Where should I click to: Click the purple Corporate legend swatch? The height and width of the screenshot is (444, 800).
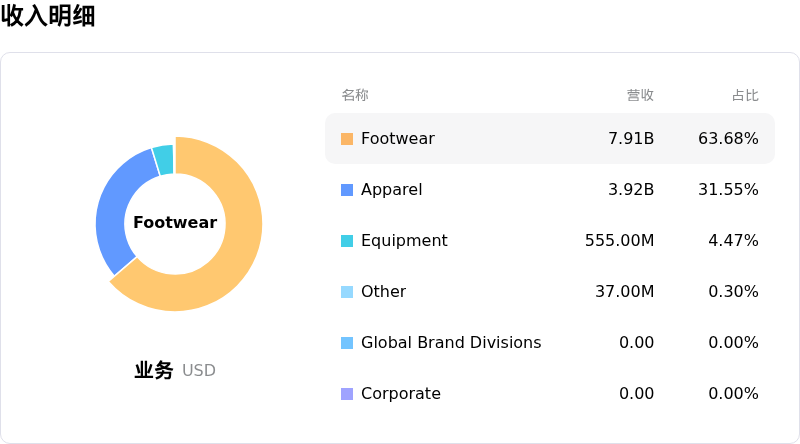[x=347, y=394]
